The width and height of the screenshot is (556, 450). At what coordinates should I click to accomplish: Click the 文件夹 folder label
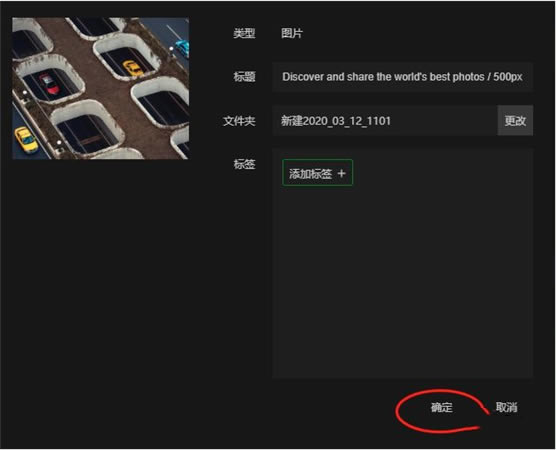[239, 121]
